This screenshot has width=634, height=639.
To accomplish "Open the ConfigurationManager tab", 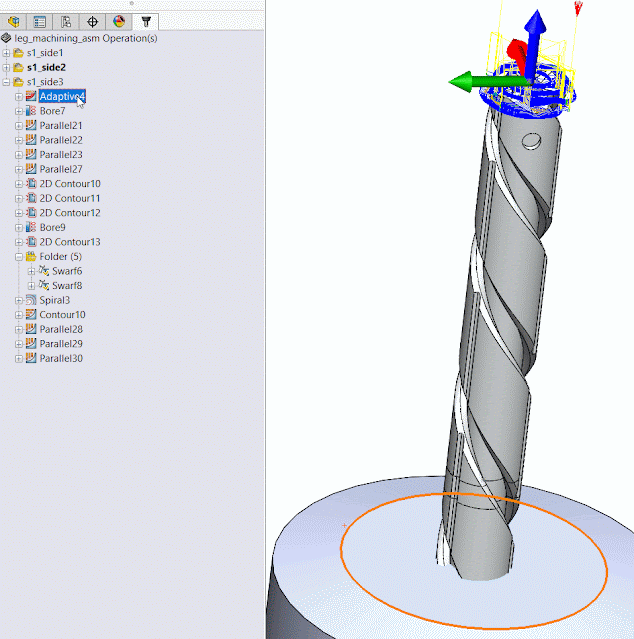I will point(66,20).
